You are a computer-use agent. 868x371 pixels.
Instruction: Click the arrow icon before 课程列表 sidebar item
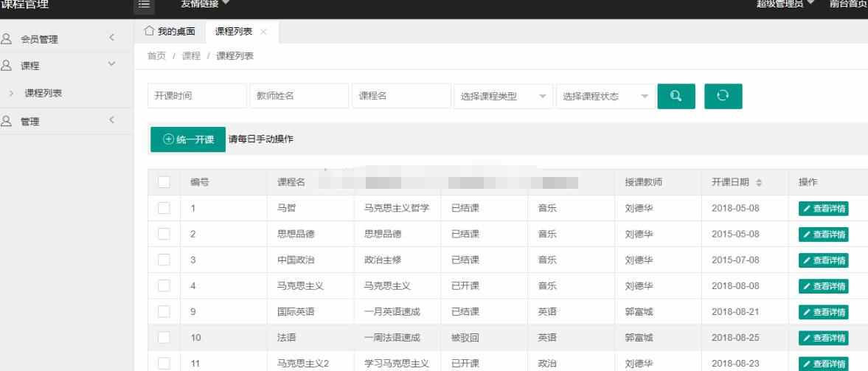tap(12, 93)
